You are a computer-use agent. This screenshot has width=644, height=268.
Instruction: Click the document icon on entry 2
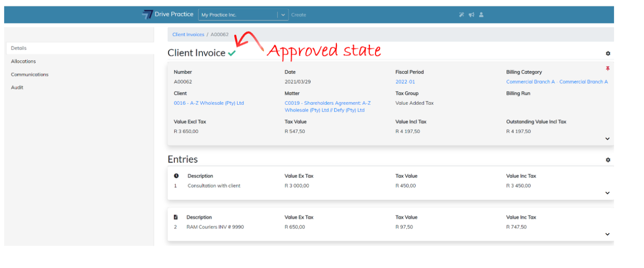(x=176, y=217)
